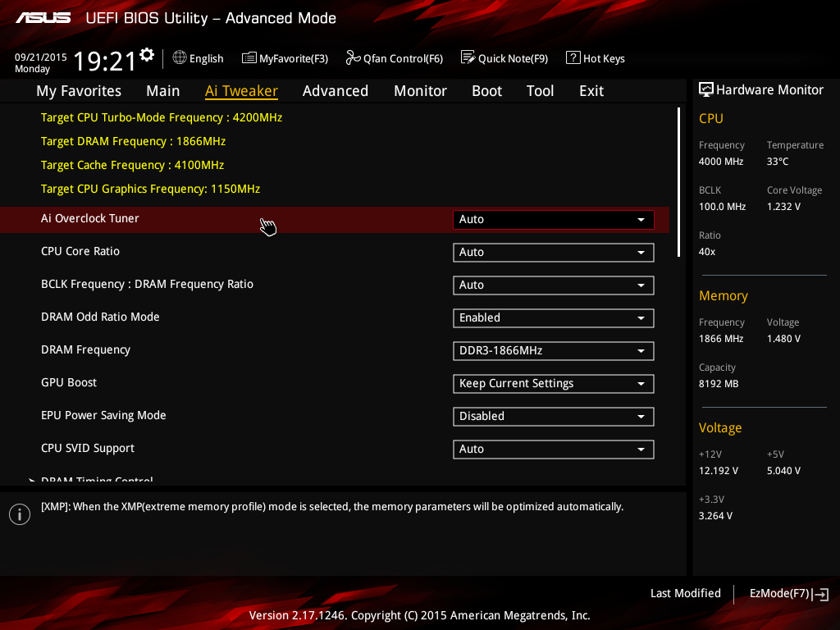The height and width of the screenshot is (630, 840).
Task: Click the BCLK value 100.0 MHz
Action: pos(722,206)
